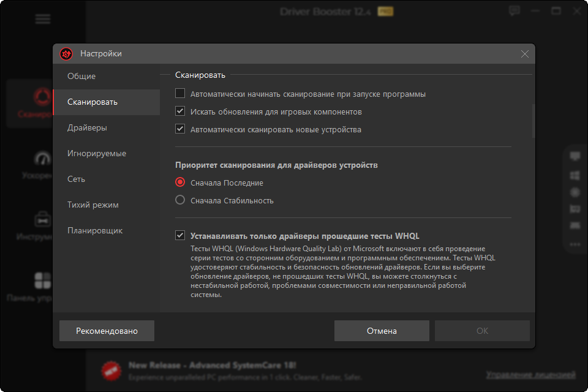The image size is (588, 392).
Task: Click the feedback chat icon in title bar
Action: (x=514, y=11)
